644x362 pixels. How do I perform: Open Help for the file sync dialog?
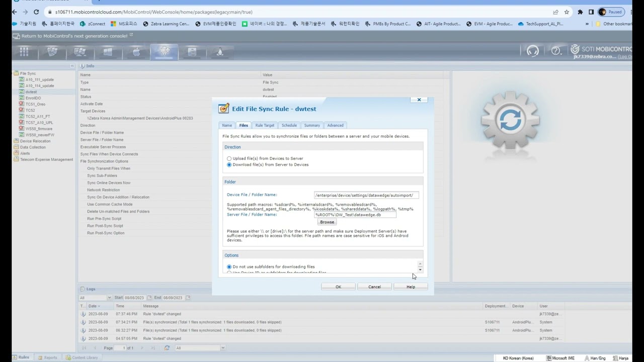point(411,287)
